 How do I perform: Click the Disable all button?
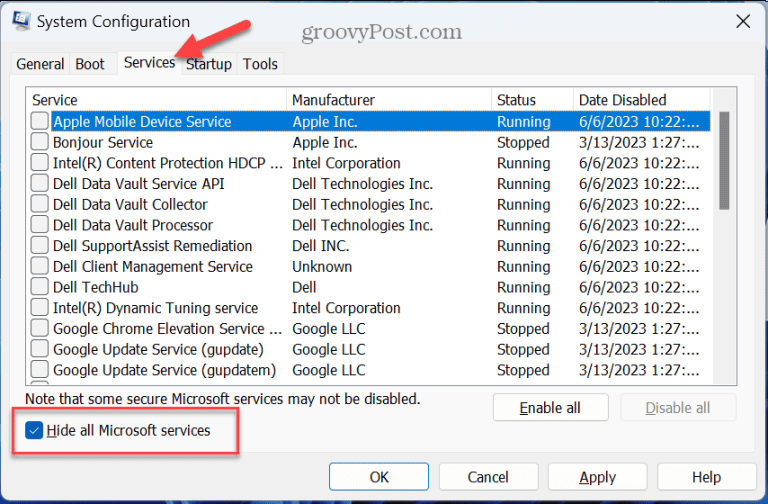click(678, 408)
